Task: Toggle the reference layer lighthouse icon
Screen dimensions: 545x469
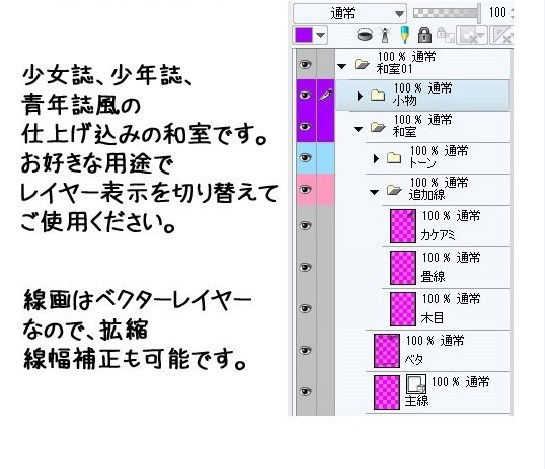Action: click(385, 35)
